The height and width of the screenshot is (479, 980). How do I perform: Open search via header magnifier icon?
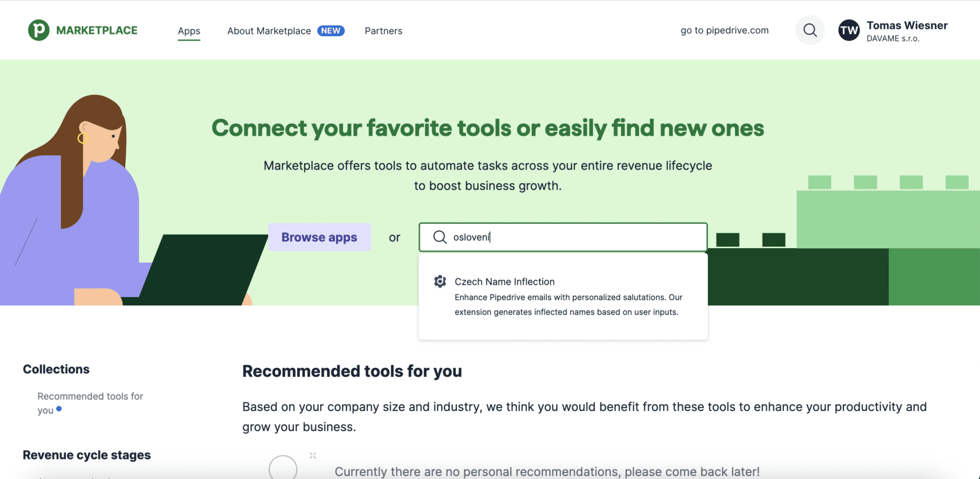810,30
